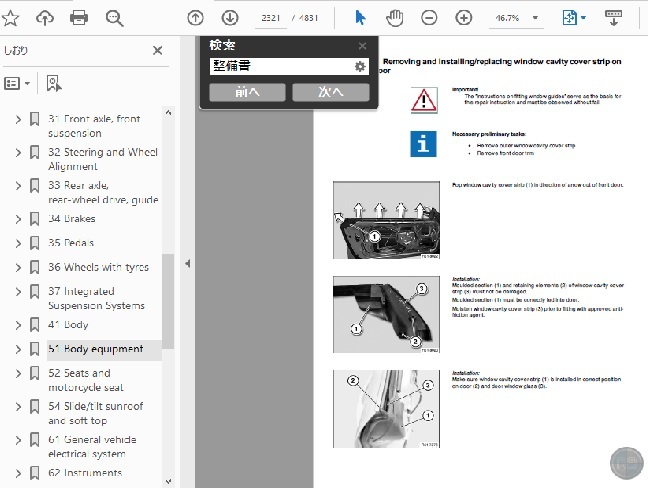
Task: Click the round floating button at bottom right
Action: (627, 463)
